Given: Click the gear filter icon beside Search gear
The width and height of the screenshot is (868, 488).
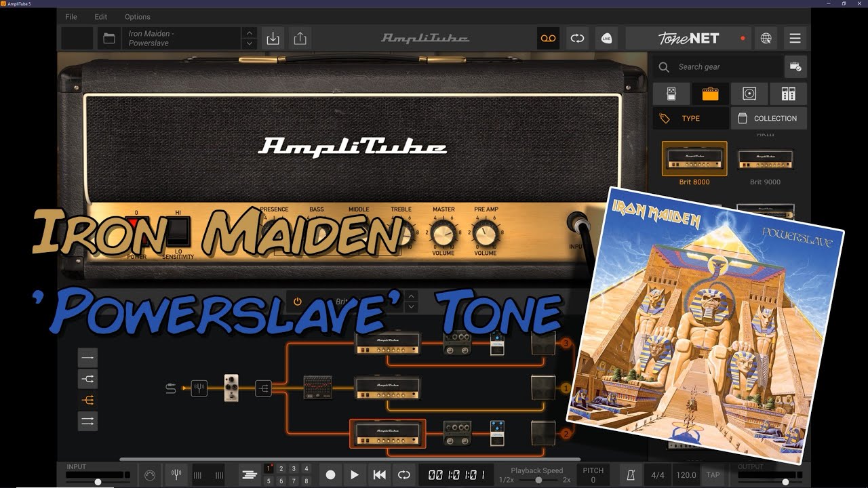Looking at the screenshot, I should (795, 66).
